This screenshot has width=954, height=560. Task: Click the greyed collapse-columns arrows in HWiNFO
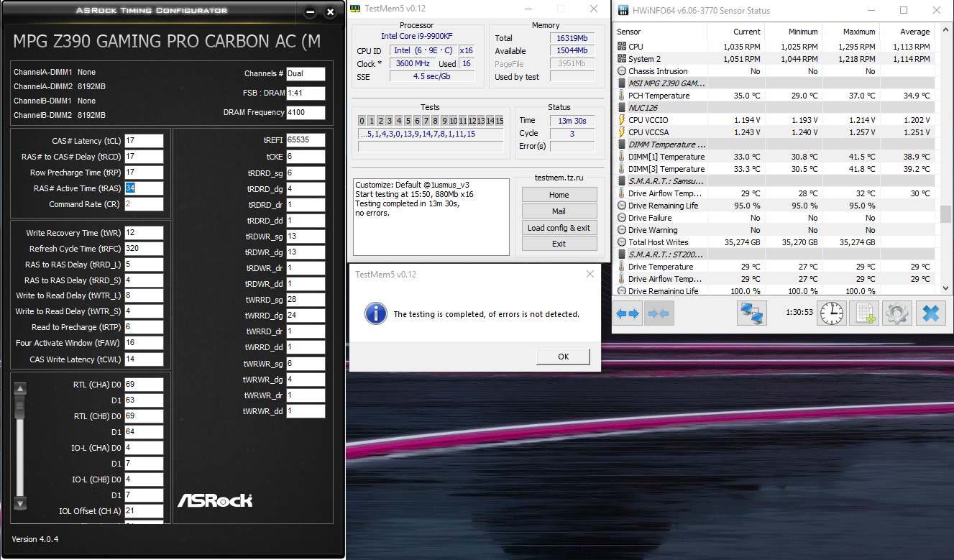[x=659, y=313]
